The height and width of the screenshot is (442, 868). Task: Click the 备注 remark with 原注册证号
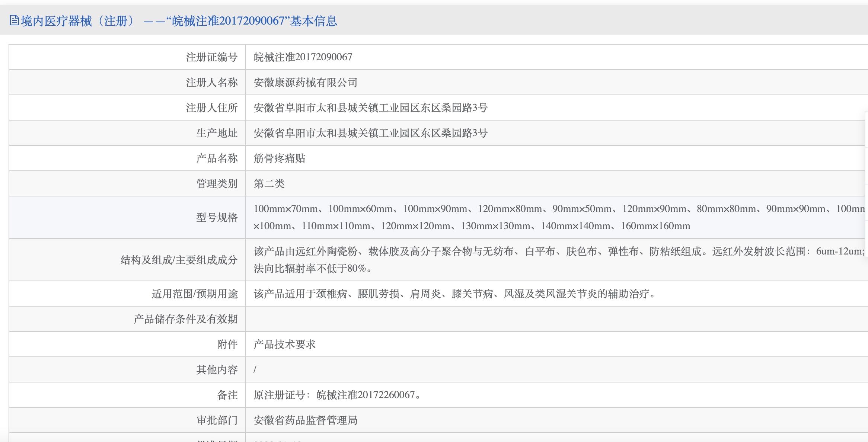coord(337,395)
